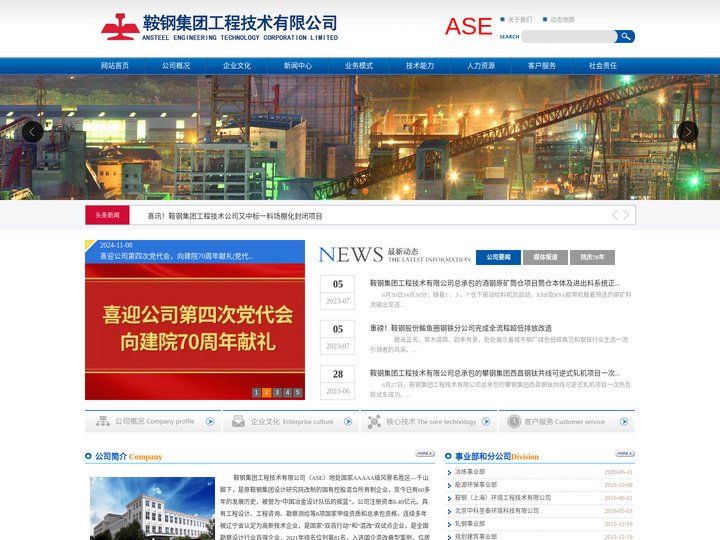Open 社会责任 navigation menu
Screen dimensions: 720x540
(603, 66)
